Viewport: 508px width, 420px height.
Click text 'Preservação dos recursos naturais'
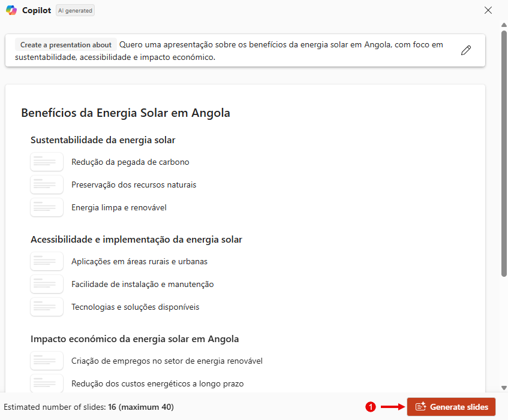[134, 185]
